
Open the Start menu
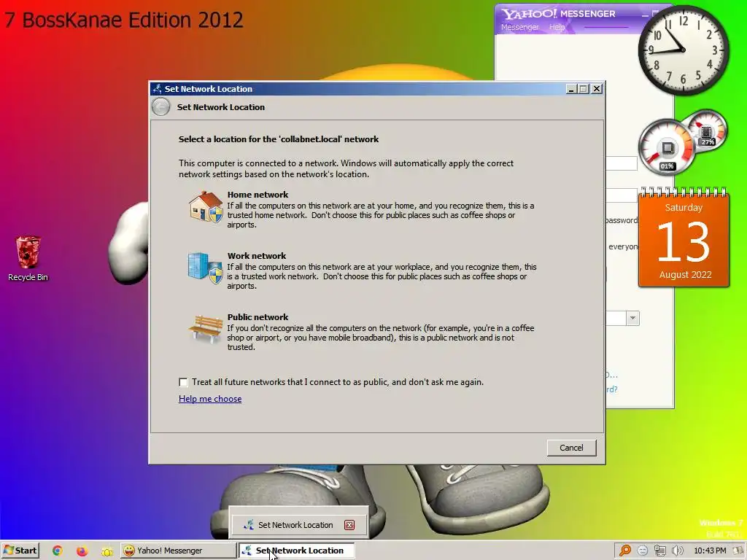20,551
